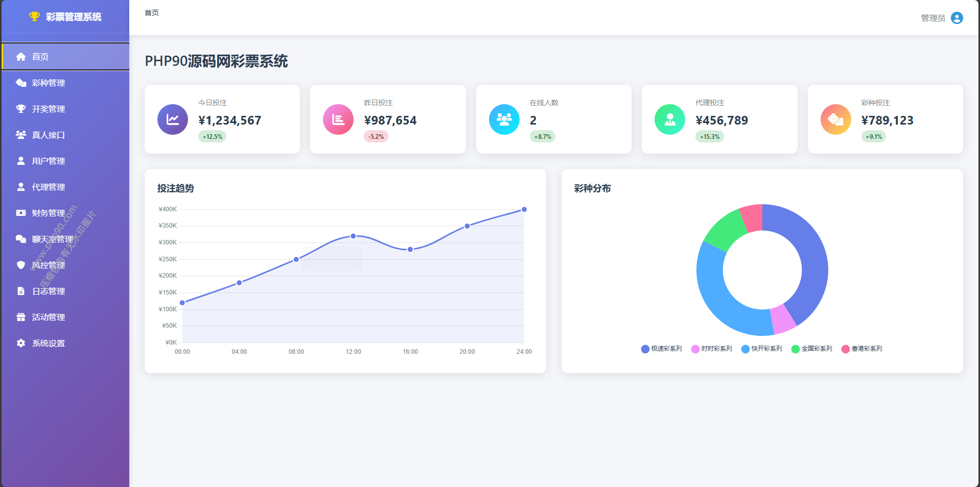This screenshot has height=487, width=980.
Task: Hide 快开彩系列 series via legend
Action: click(762, 349)
